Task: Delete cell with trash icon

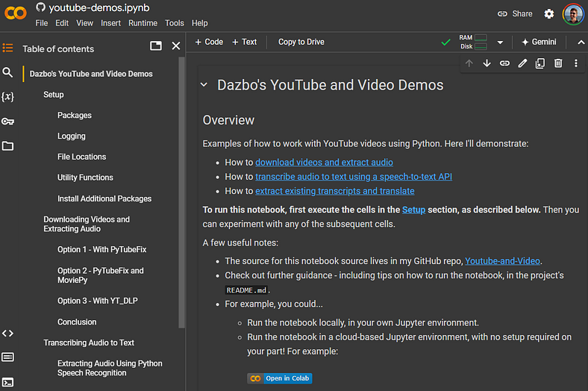Action: pyautogui.click(x=558, y=63)
